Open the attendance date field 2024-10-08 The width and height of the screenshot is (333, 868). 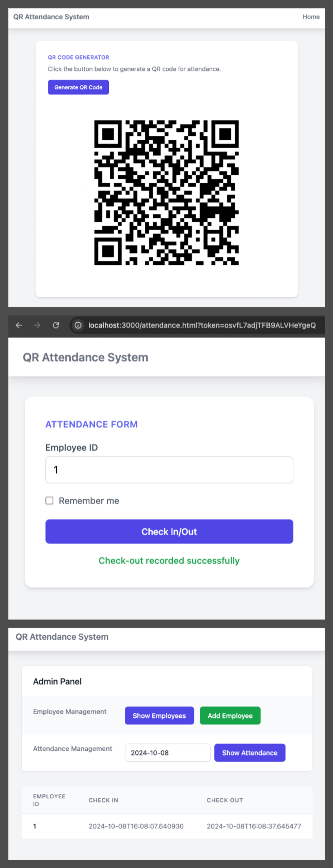point(168,753)
